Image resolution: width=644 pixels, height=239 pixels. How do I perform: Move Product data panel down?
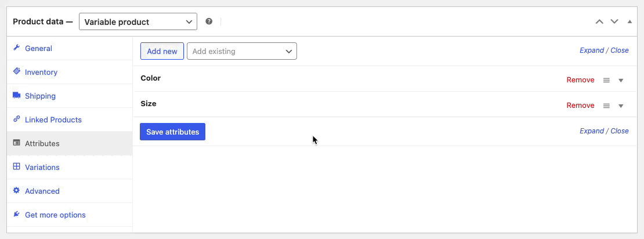click(614, 21)
